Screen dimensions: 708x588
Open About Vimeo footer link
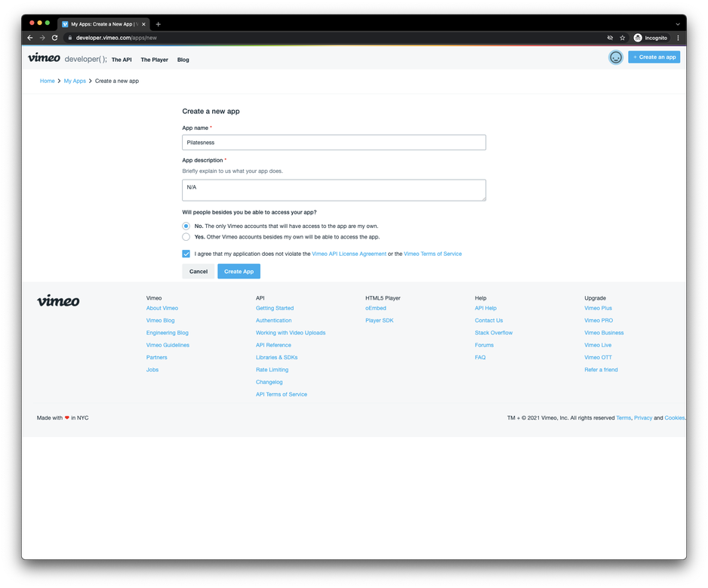(x=162, y=308)
